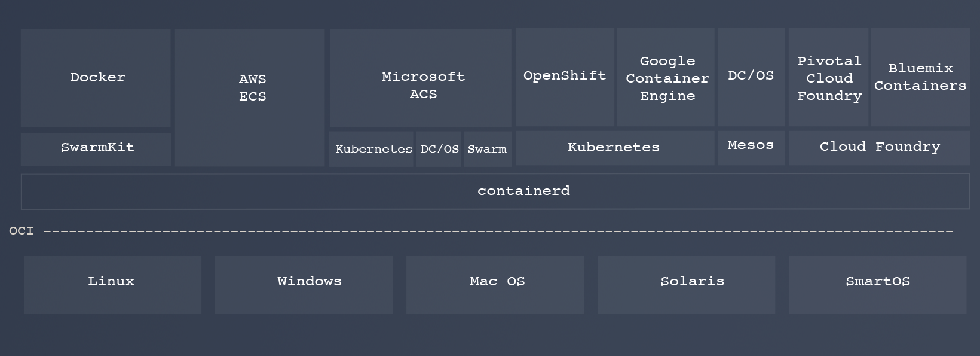This screenshot has width=980, height=356.
Task: Select the small DC/OS box beside Swarm
Action: (439, 149)
